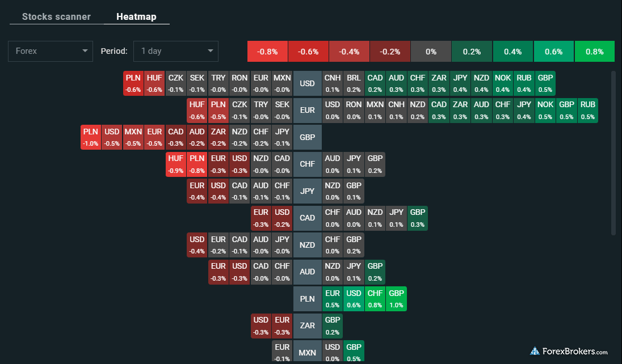Open the GBP 1.0% tile in PLN row
The width and height of the screenshot is (622, 364).
[396, 299]
